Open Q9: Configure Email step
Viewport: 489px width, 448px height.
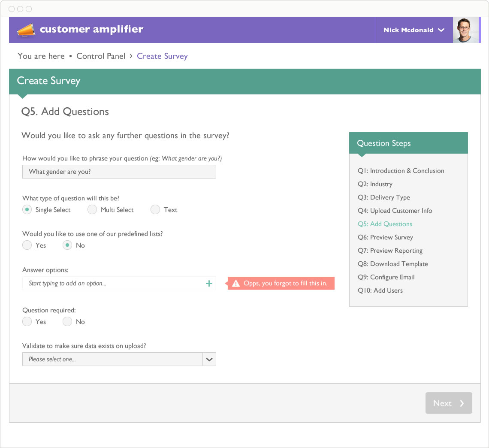386,277
